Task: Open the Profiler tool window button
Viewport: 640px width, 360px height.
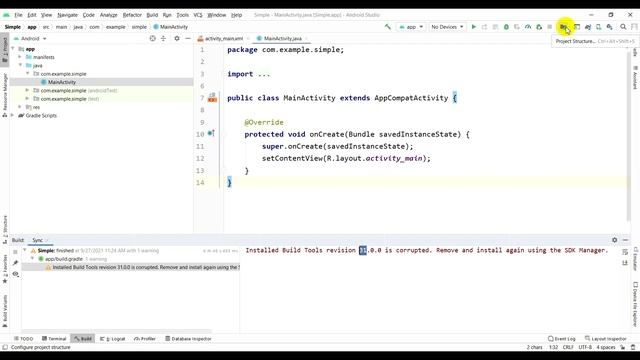Action: coord(145,339)
